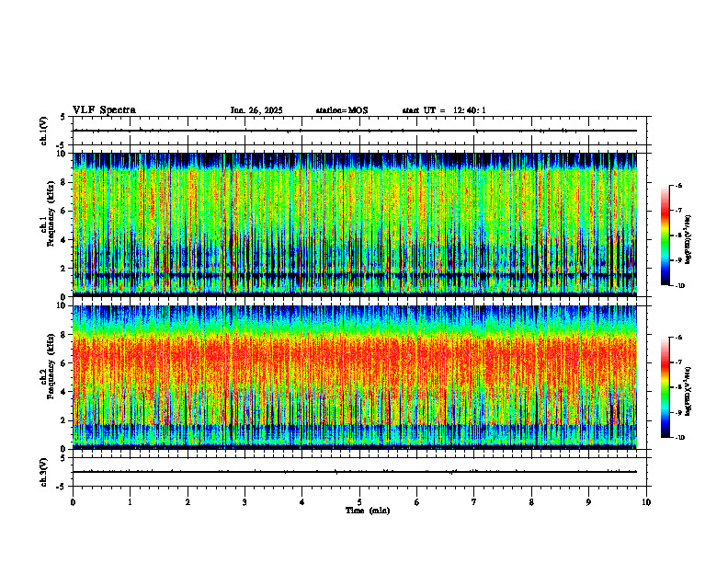Image resolution: width=728 pixels, height=563 pixels.
Task: Click the "-6" tick on ch.1 colorbar
Action: click(x=677, y=186)
